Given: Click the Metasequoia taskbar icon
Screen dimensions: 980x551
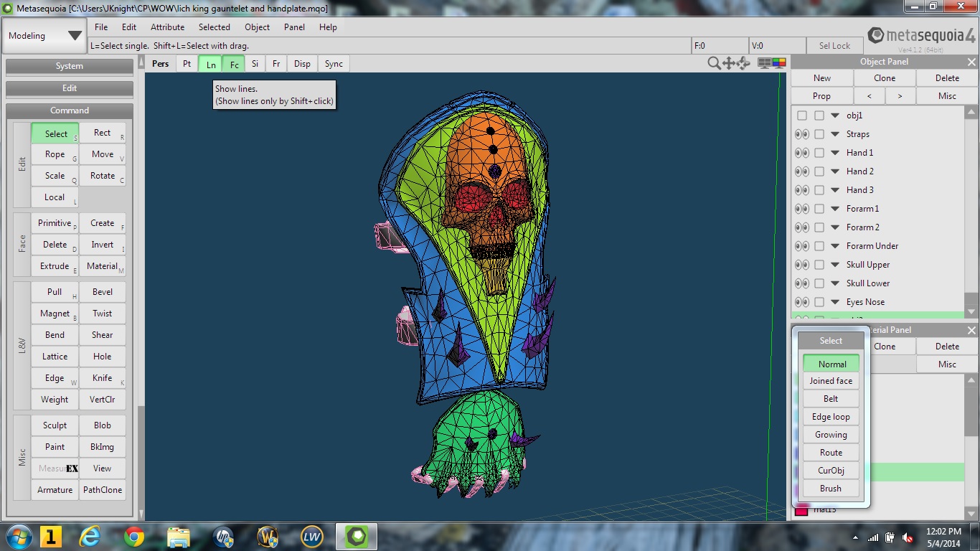Looking at the screenshot, I should tap(357, 536).
